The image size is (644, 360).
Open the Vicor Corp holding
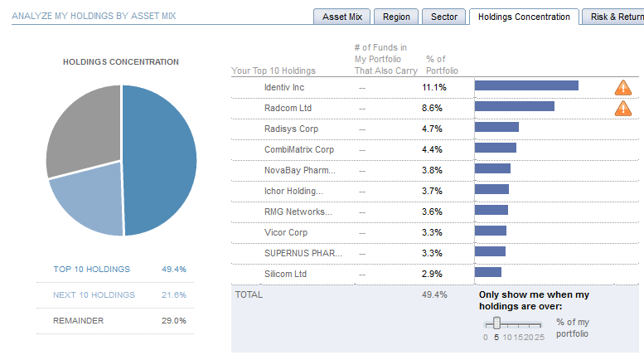[286, 232]
